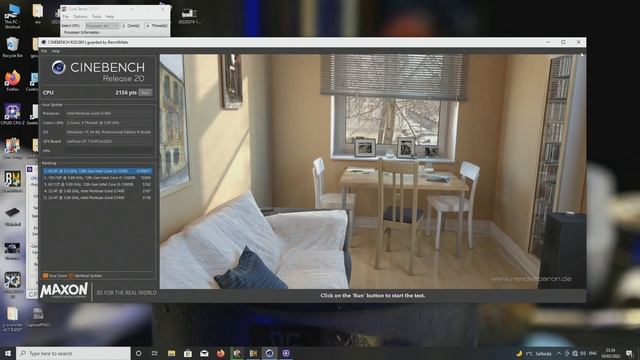This screenshot has height=360, width=640.
Task: Switch to Cinebench taskbar icon
Action: 269,353
